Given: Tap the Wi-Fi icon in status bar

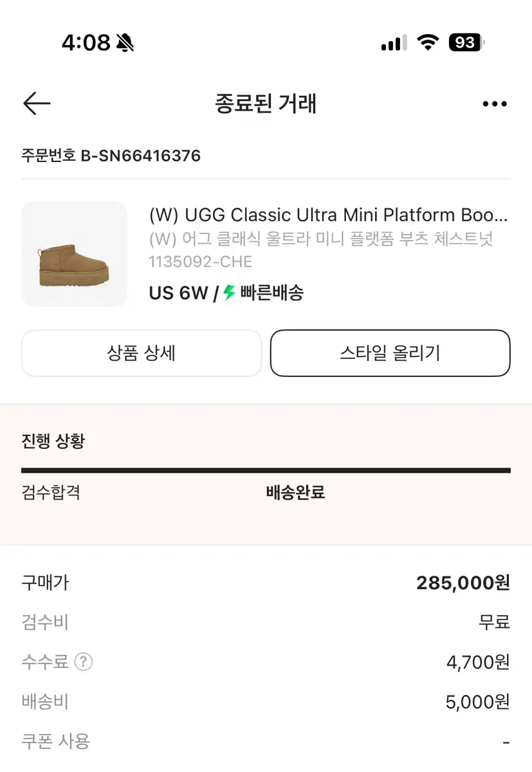Looking at the screenshot, I should tap(427, 43).
